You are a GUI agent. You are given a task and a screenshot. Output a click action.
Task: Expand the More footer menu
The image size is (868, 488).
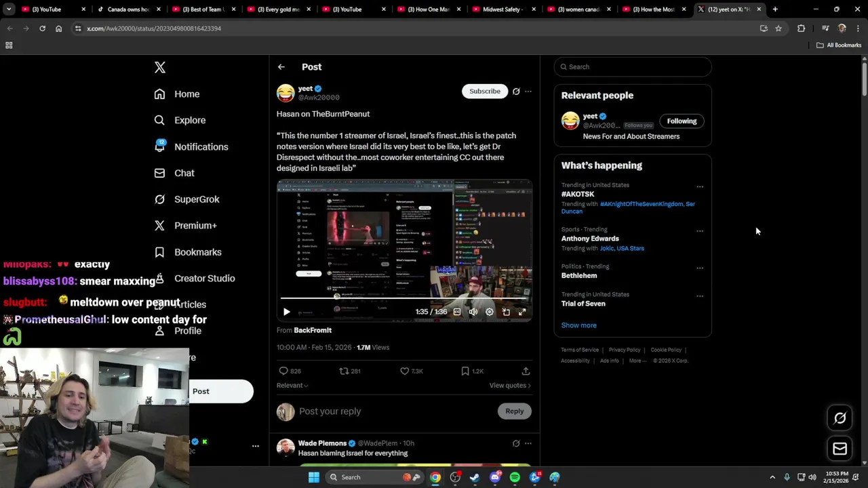[637, 361]
